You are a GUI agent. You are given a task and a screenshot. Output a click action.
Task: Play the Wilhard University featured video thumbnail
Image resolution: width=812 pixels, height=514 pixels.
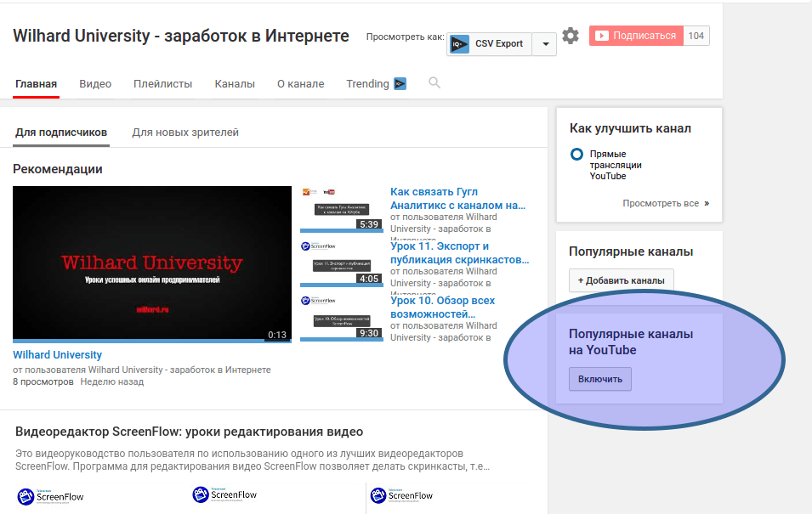[x=151, y=264]
